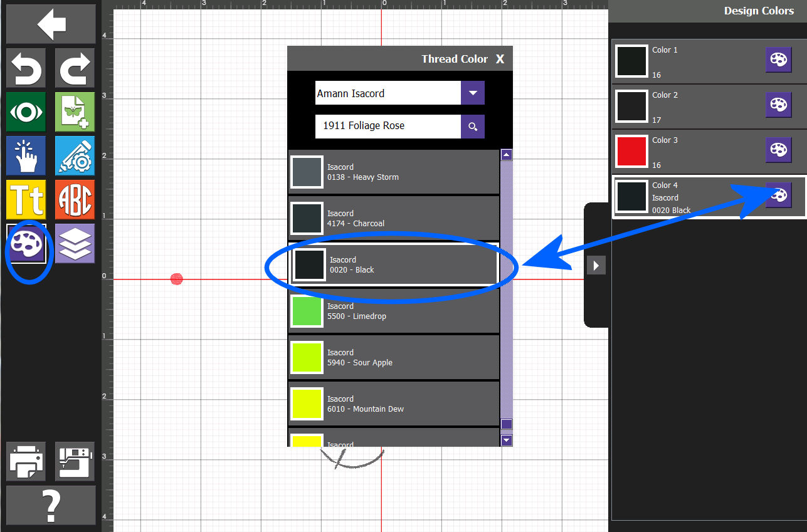This screenshot has height=532, width=807.
Task: Send design to sewing machine icon
Action: (x=75, y=461)
